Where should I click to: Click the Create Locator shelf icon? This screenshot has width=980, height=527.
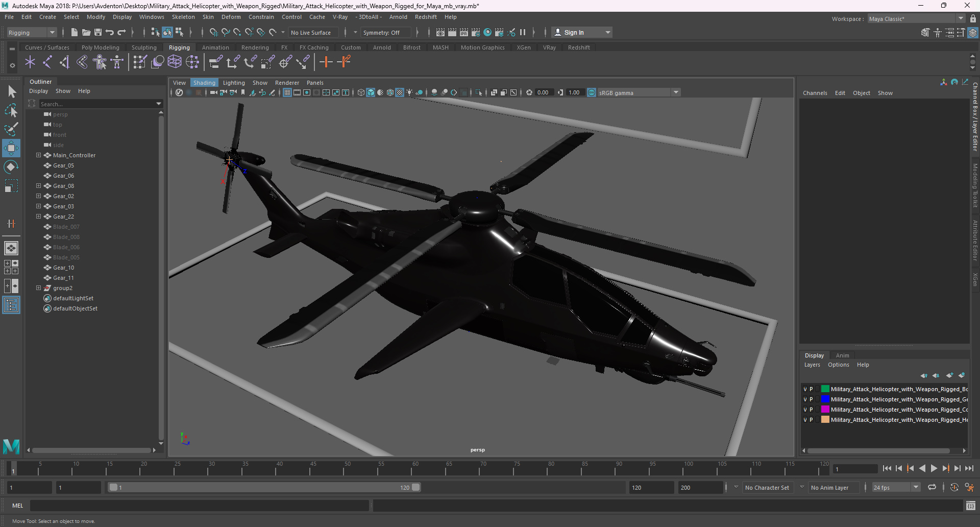(30, 62)
